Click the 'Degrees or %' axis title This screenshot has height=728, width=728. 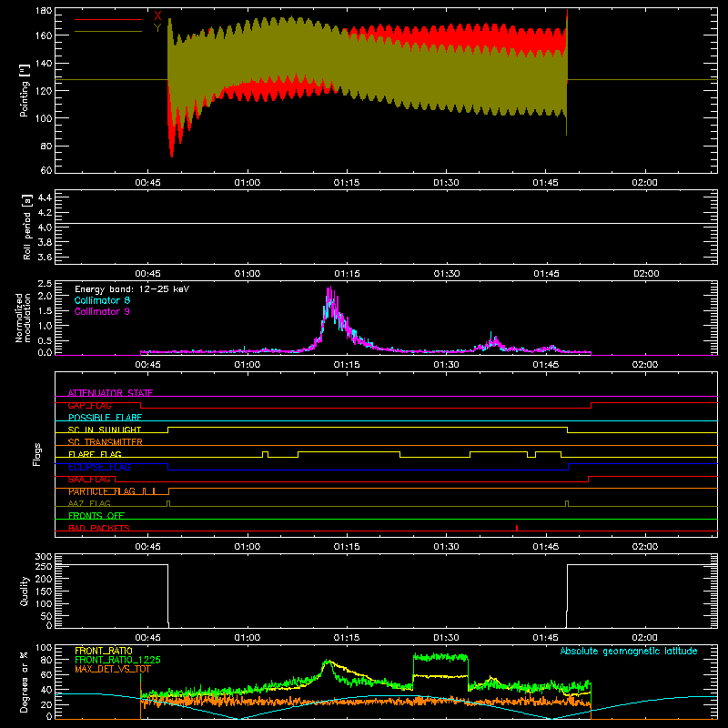pyautogui.click(x=24, y=682)
